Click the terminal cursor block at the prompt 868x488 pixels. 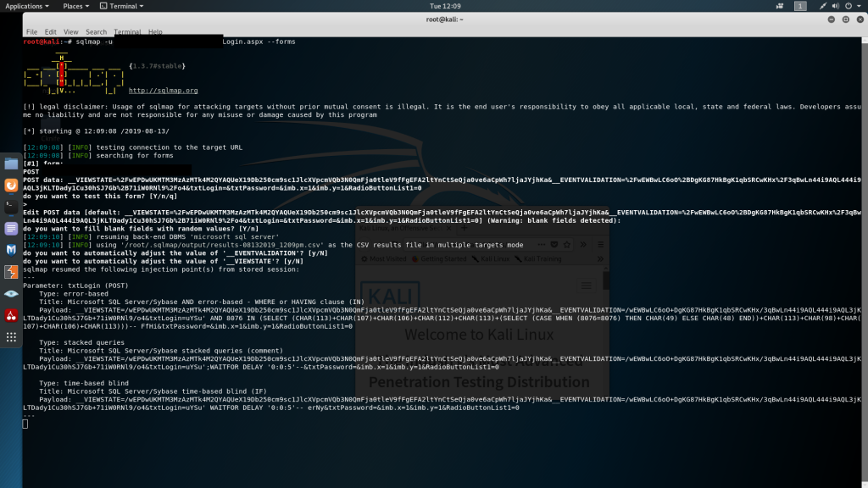pyautogui.click(x=25, y=424)
